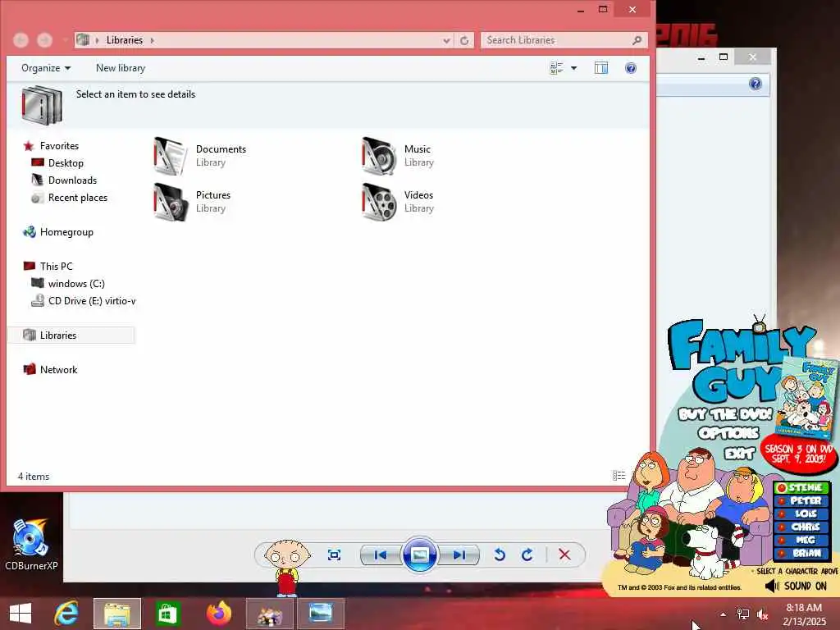
Task: Select Brian character
Action: 801,554
